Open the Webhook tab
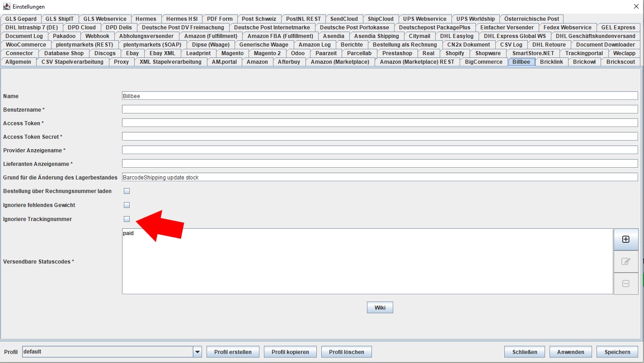The image size is (644, 363). pos(97,36)
